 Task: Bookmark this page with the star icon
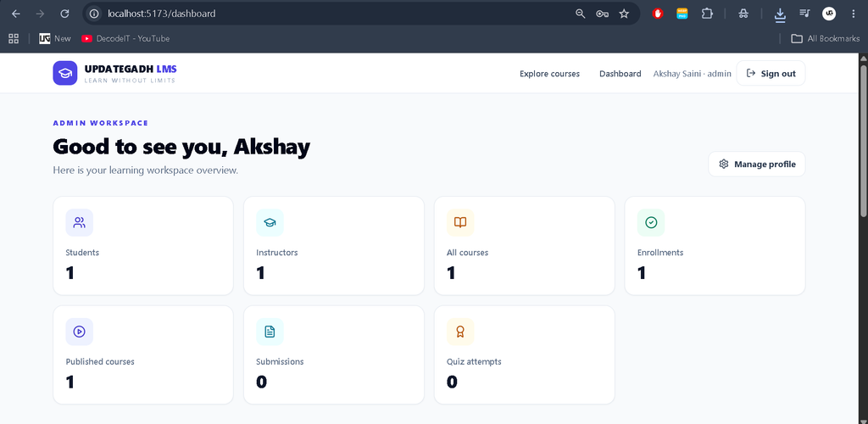pos(624,14)
